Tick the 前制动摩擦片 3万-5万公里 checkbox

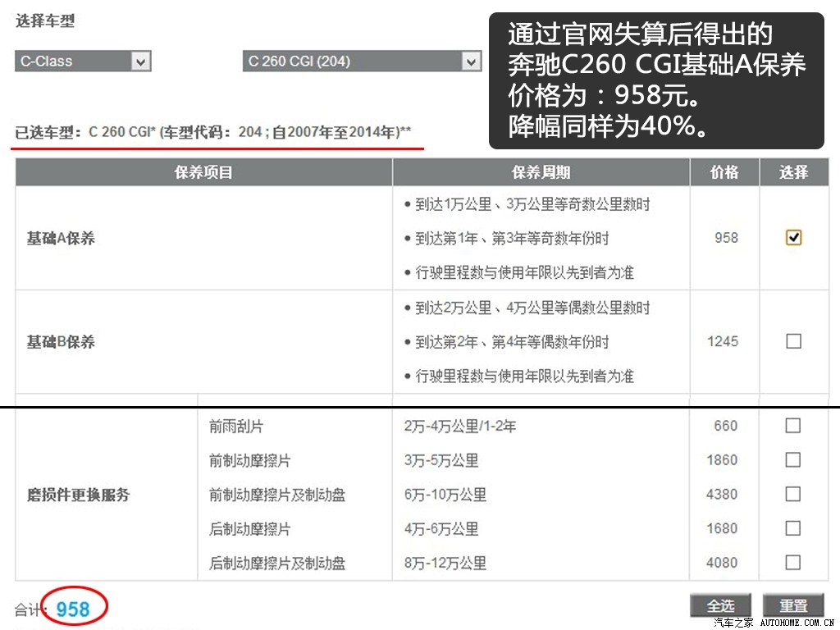pos(793,460)
